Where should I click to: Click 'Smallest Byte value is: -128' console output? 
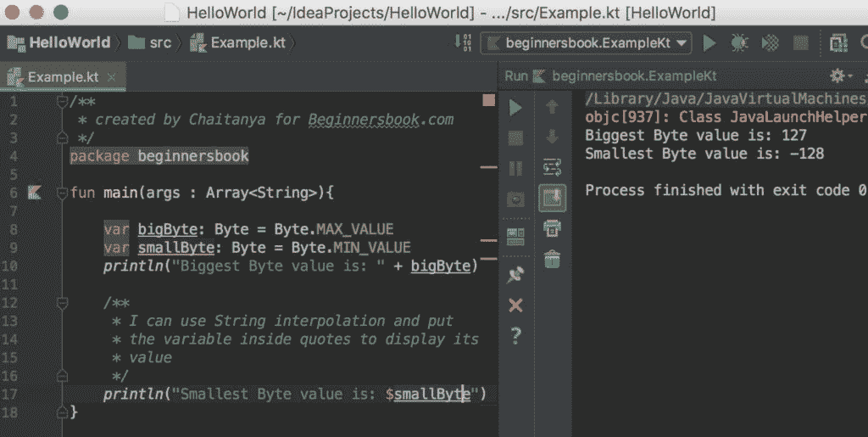coord(704,154)
